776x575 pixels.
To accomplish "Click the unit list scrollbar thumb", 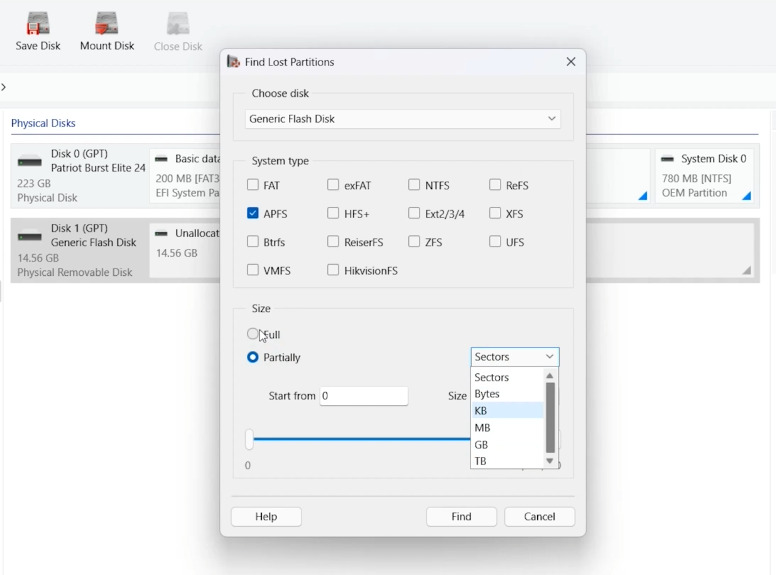I will [x=550, y=418].
